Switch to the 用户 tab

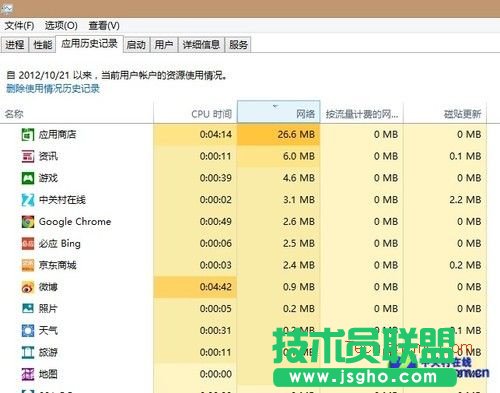(x=164, y=45)
